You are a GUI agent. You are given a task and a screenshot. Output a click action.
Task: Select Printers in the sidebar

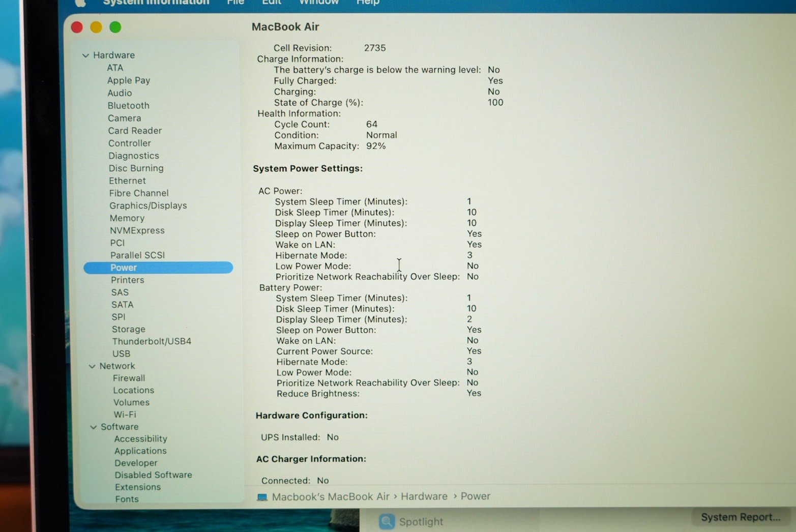pyautogui.click(x=127, y=280)
